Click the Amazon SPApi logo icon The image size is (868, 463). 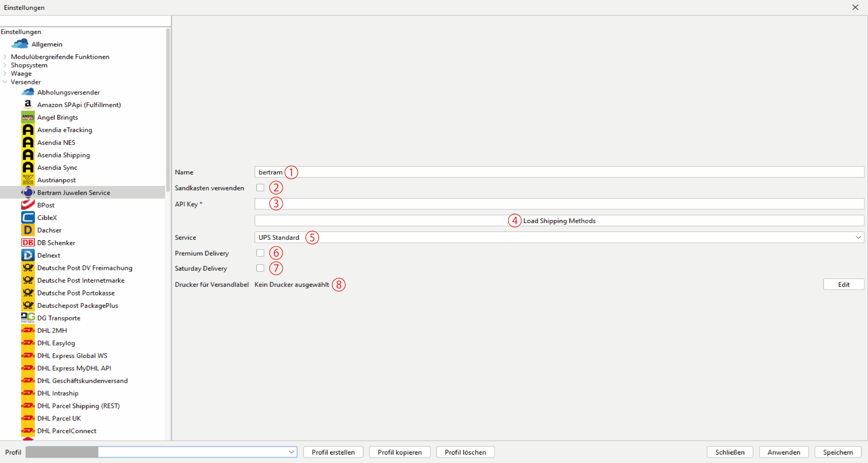point(28,104)
